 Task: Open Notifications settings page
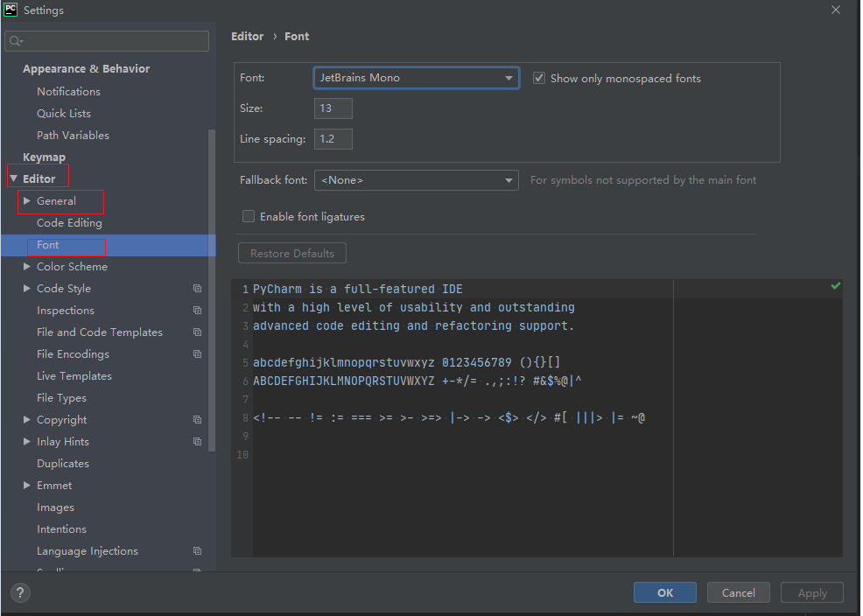point(68,91)
